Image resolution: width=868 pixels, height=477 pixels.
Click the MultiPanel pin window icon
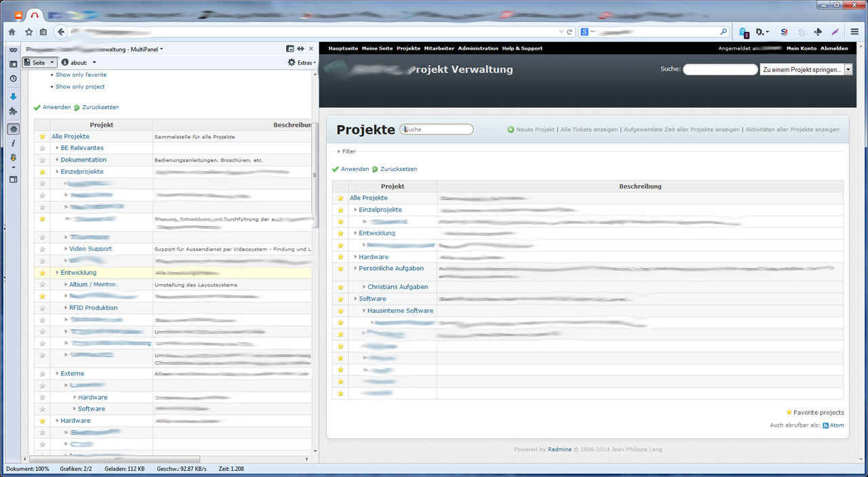point(290,49)
